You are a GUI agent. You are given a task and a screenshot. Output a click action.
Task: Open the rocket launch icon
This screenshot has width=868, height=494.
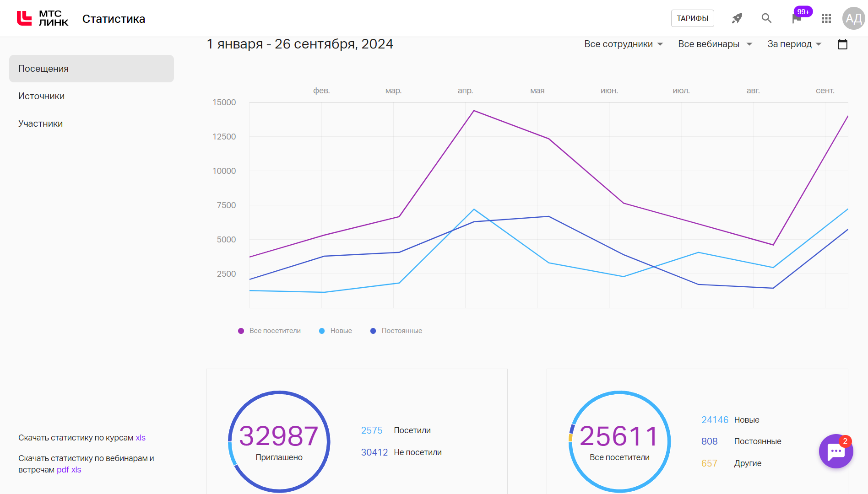[737, 18]
